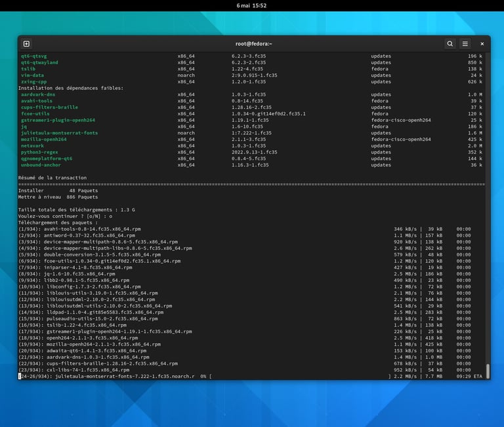Click the (4/934) device-mapper-multipath-libs line
This screenshot has height=427, width=504.
244,249
